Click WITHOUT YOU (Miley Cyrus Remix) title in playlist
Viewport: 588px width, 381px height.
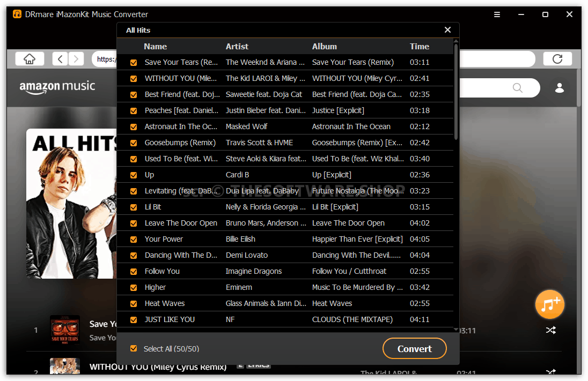point(158,367)
